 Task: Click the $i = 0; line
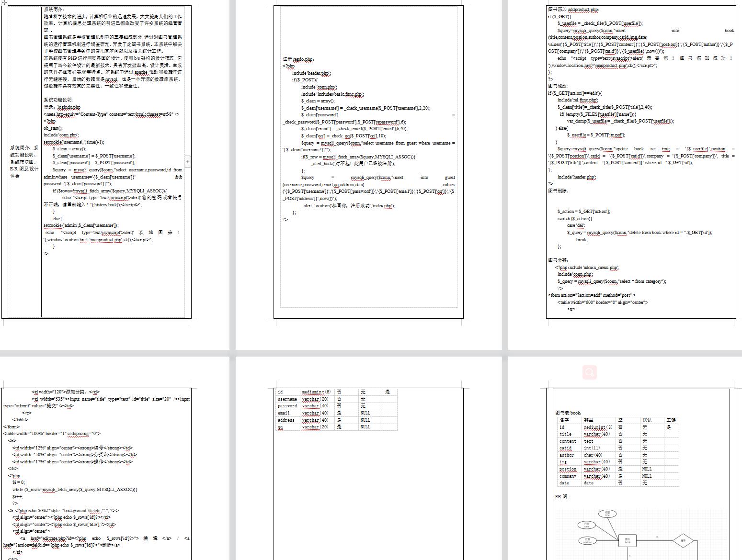(x=19, y=482)
